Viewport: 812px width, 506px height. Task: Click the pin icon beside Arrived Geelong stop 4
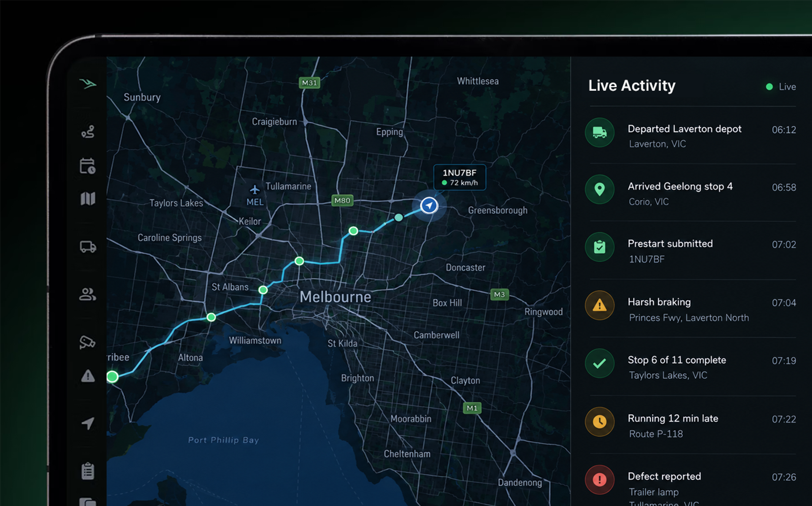click(599, 189)
